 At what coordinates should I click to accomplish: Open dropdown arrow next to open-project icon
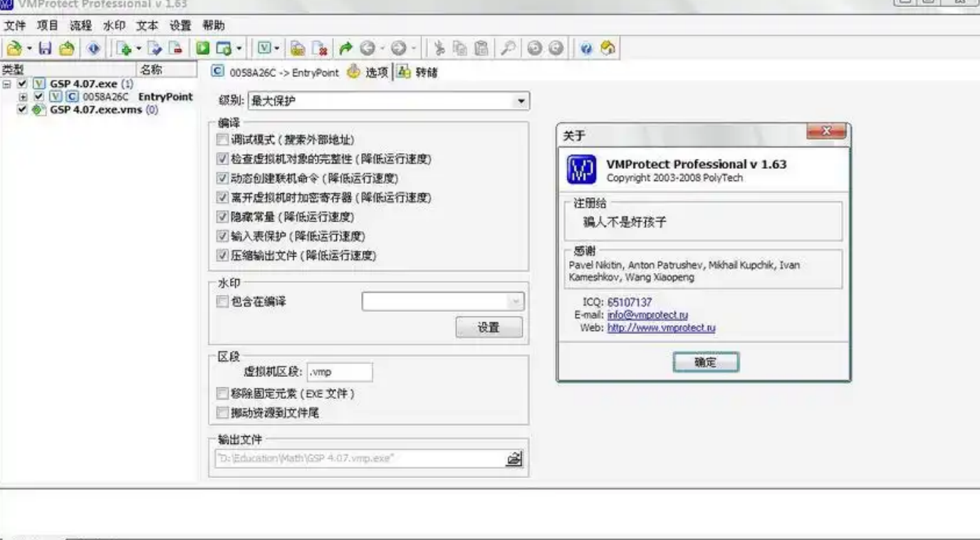point(30,48)
